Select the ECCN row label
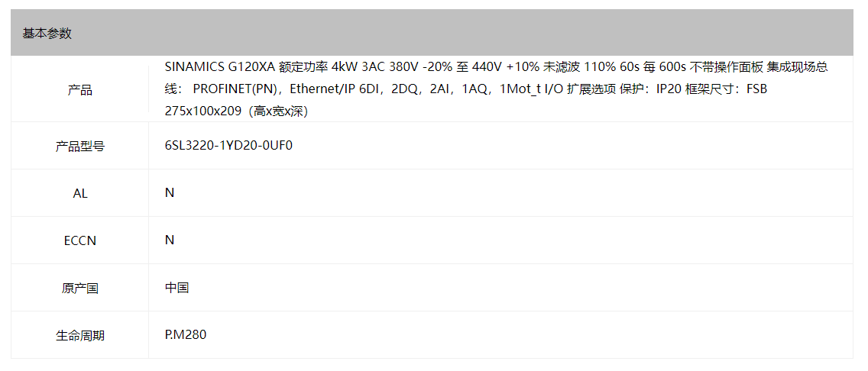Screen dimensions: 868x371 [x=79, y=241]
